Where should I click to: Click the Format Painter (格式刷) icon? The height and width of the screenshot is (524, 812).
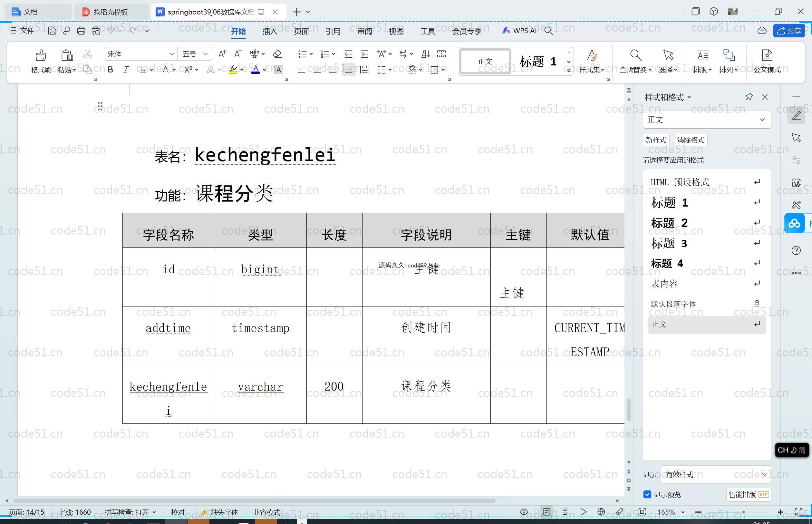[x=41, y=55]
